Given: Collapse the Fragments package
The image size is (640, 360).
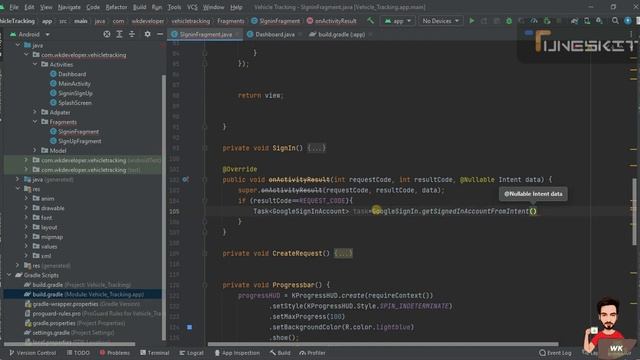Looking at the screenshot, I should click(x=35, y=122).
